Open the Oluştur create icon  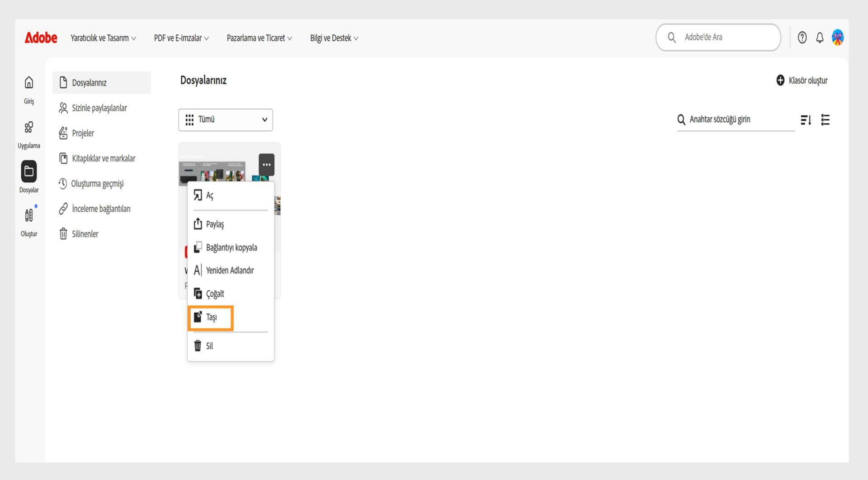pyautogui.click(x=29, y=215)
